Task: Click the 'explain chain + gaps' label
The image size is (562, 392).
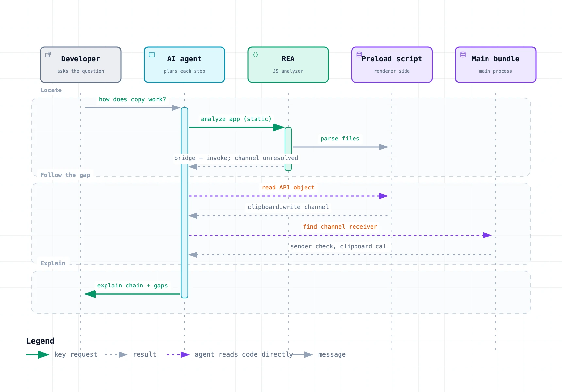Action: [132, 286]
